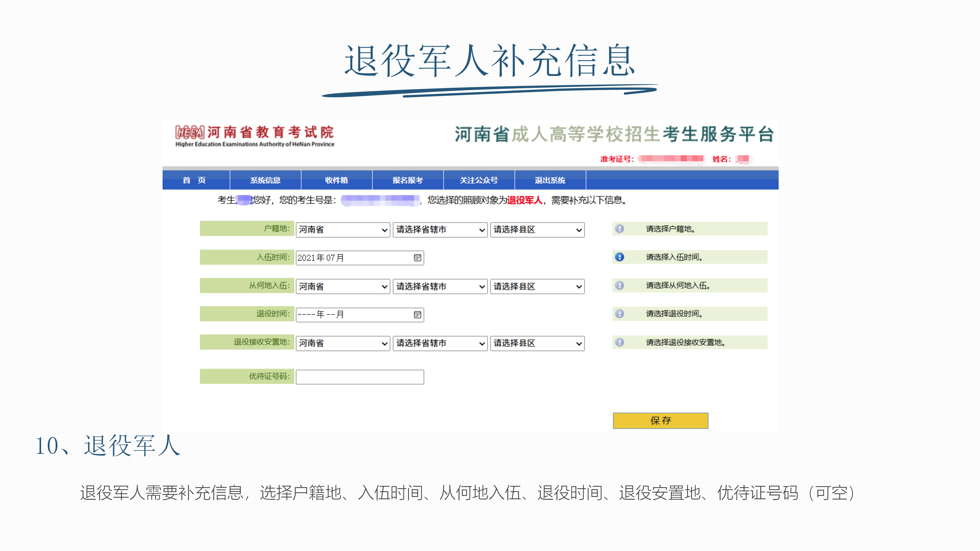Viewport: 980px width, 551px height.
Task: Open 退役接收安置地 请选择省辖市 dropdown
Action: [x=440, y=343]
